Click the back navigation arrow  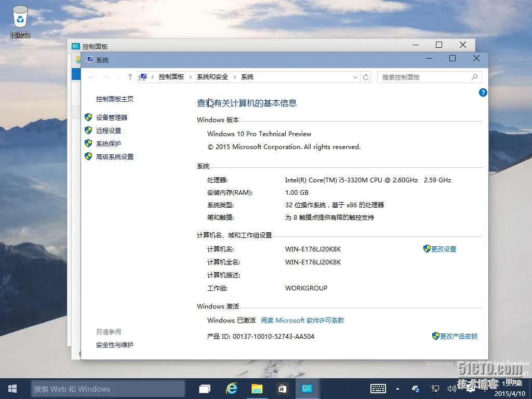click(91, 77)
